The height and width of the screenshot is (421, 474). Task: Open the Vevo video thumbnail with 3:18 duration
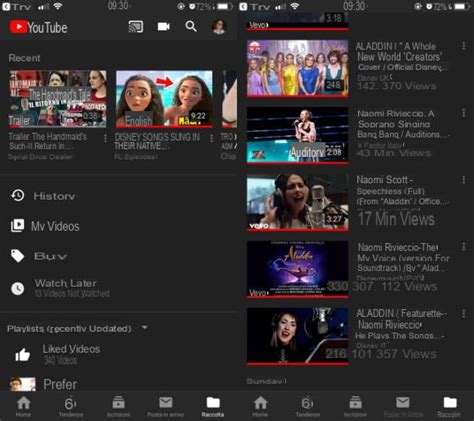(298, 21)
